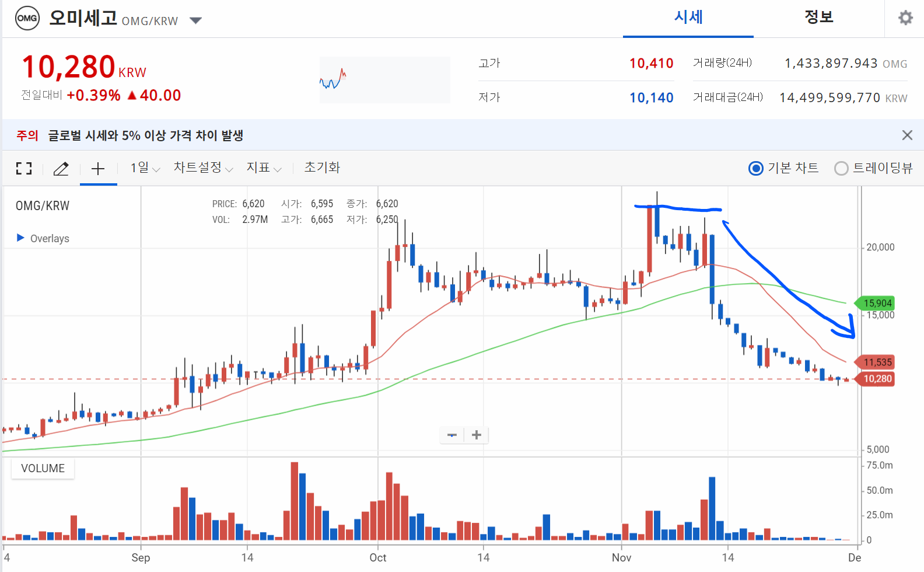The width and height of the screenshot is (924, 572).
Task: Expand the Overlays disclosure triangle
Action: pyautogui.click(x=20, y=238)
